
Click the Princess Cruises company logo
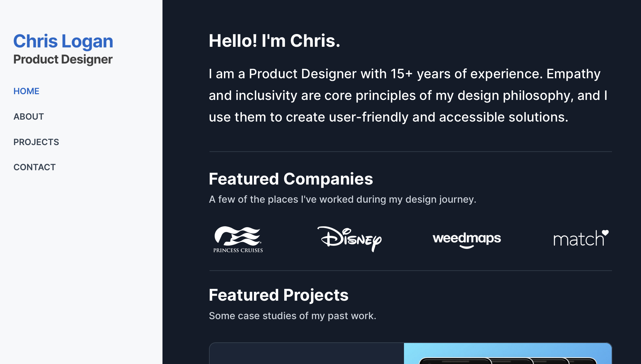(x=238, y=239)
